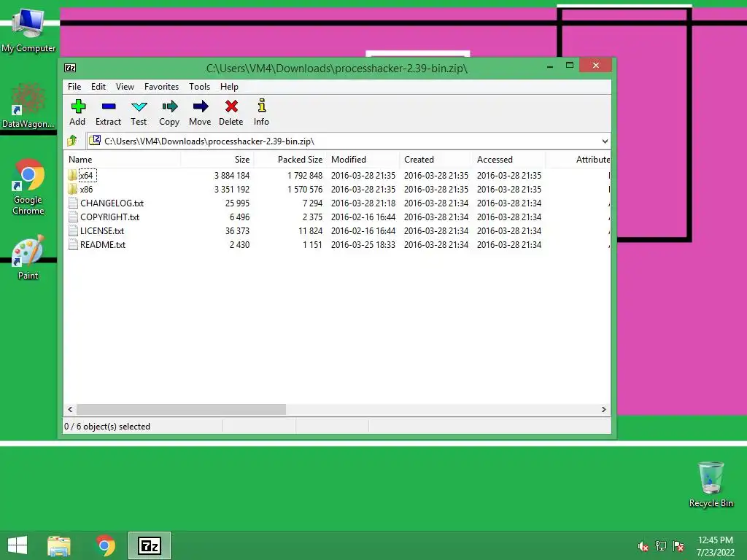
Task: Sort by the Modified column header
Action: coord(363,160)
